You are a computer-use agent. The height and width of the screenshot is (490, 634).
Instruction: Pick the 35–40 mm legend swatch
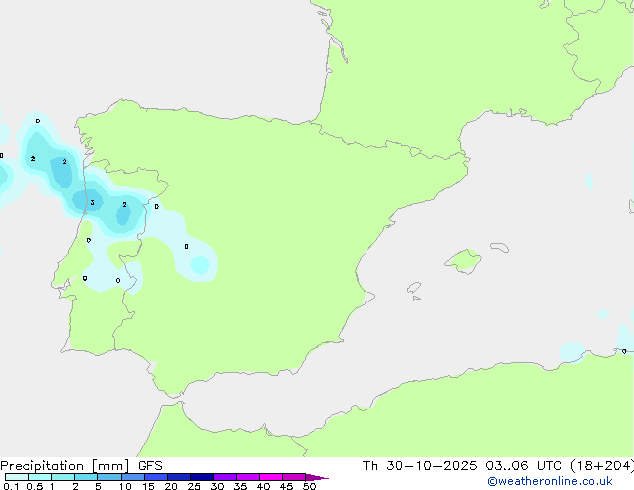pos(248,477)
